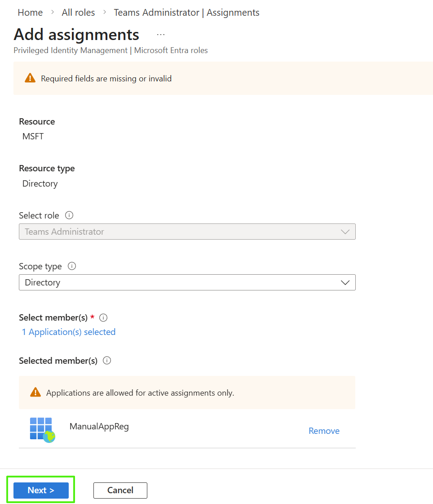Click the ManualAppReg application icon
This screenshot has height=504, width=433.
[x=42, y=429]
